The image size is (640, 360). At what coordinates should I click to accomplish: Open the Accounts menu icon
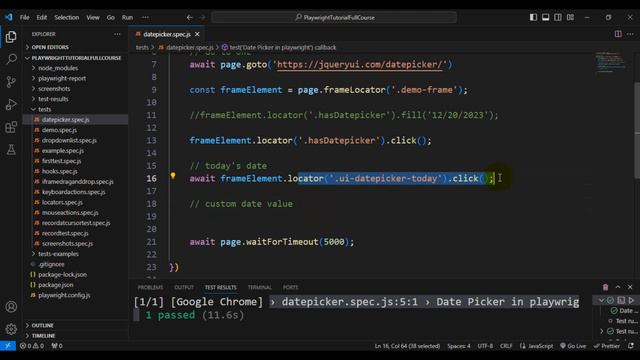coord(11,307)
